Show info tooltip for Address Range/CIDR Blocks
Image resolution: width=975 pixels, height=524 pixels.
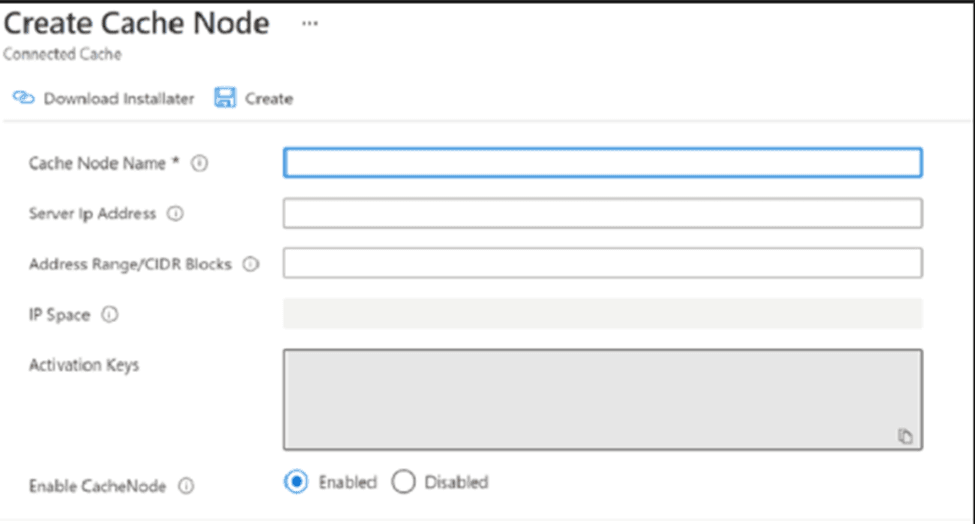(251, 264)
